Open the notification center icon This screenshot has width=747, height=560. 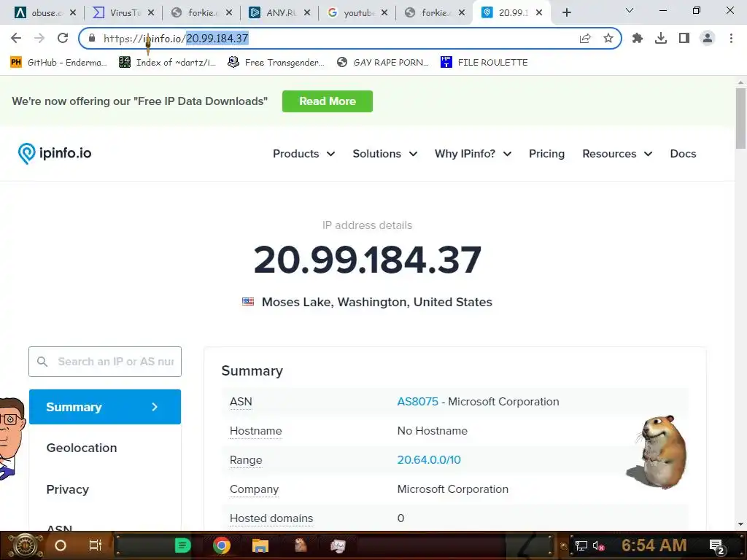click(716, 546)
